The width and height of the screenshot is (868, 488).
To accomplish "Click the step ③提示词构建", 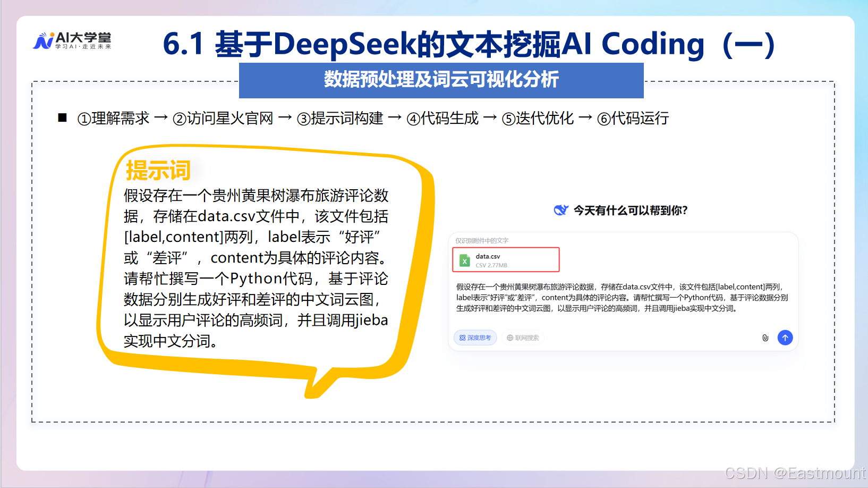I will click(340, 118).
